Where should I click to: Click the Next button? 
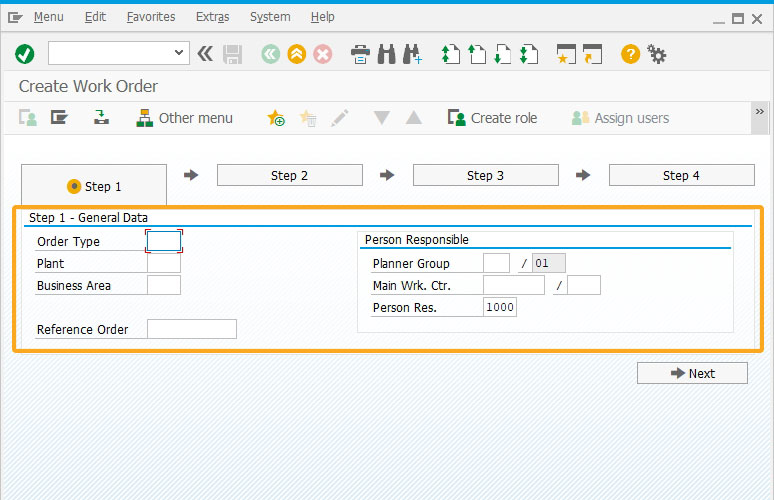[693, 373]
